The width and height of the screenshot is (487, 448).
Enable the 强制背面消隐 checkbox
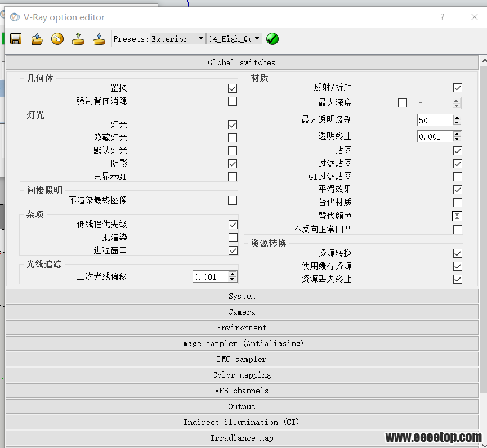(x=233, y=101)
